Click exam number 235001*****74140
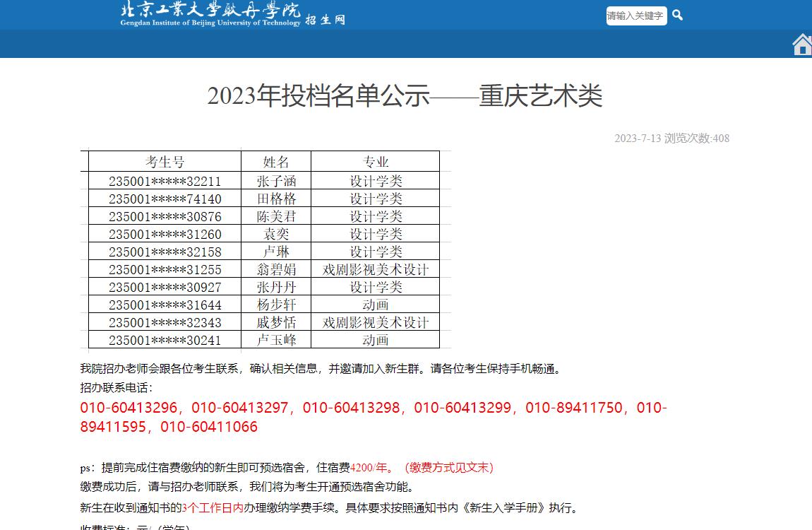Image resolution: width=812 pixels, height=530 pixels. pos(165,199)
